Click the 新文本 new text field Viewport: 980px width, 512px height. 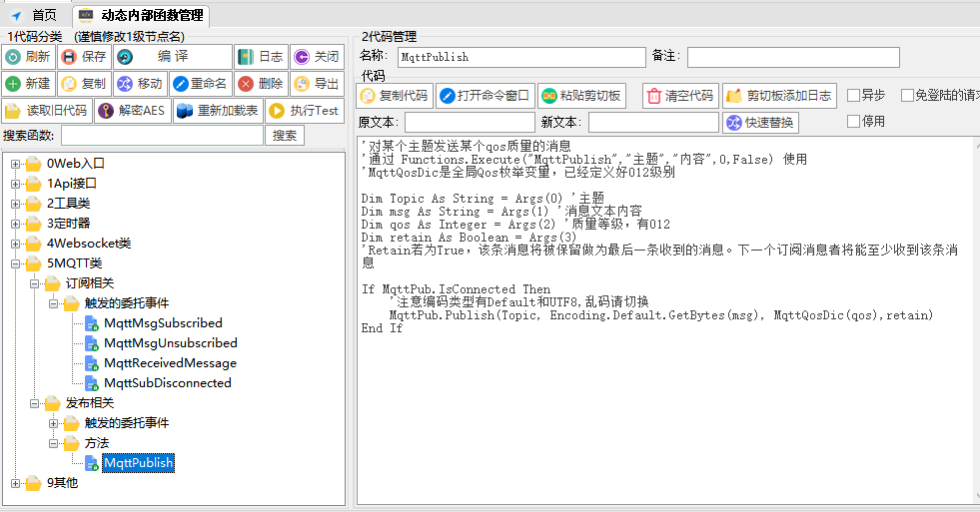[653, 123]
